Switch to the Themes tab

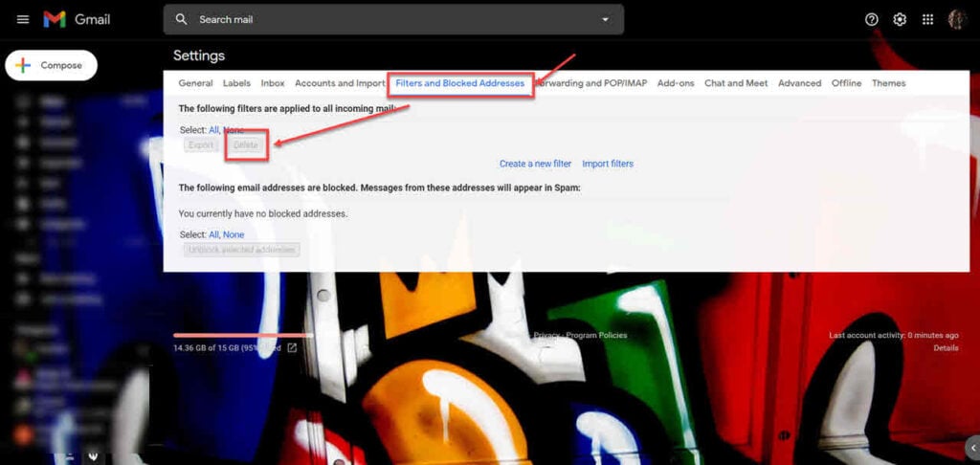(x=889, y=83)
